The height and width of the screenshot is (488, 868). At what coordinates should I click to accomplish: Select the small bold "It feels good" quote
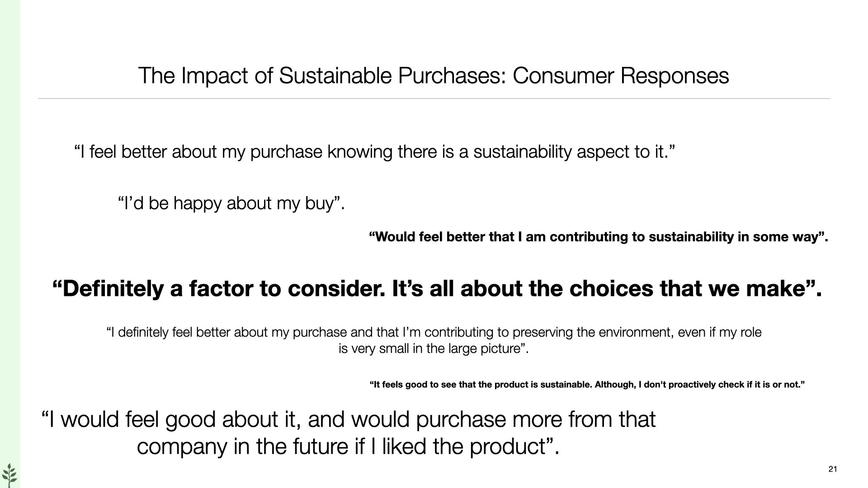[587, 385]
